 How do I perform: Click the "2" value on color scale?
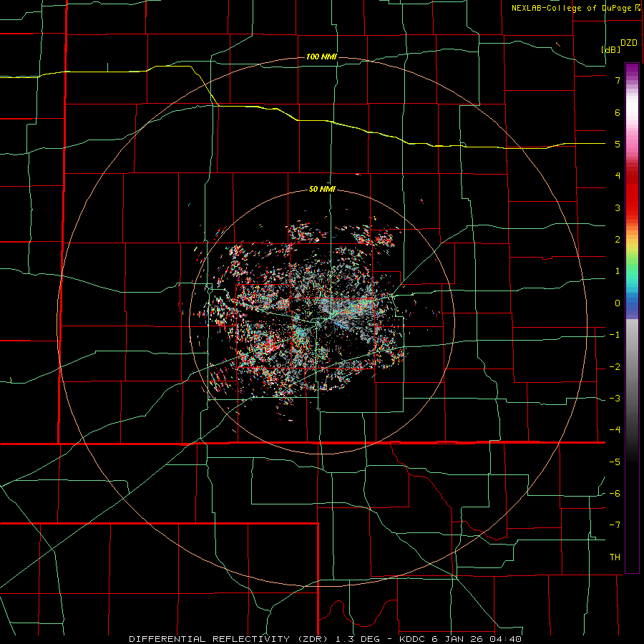click(618, 240)
